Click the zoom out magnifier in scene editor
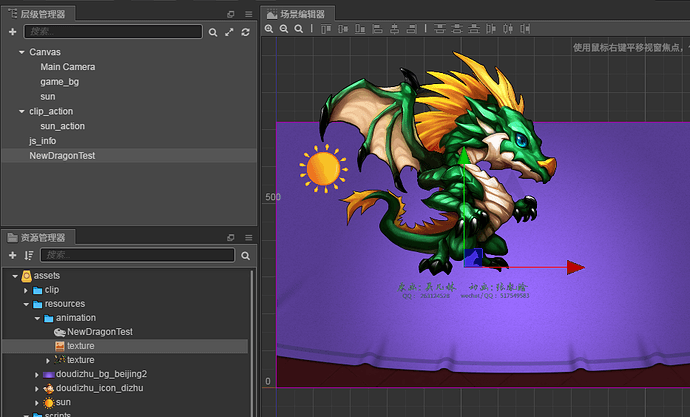The image size is (690, 417). [284, 29]
